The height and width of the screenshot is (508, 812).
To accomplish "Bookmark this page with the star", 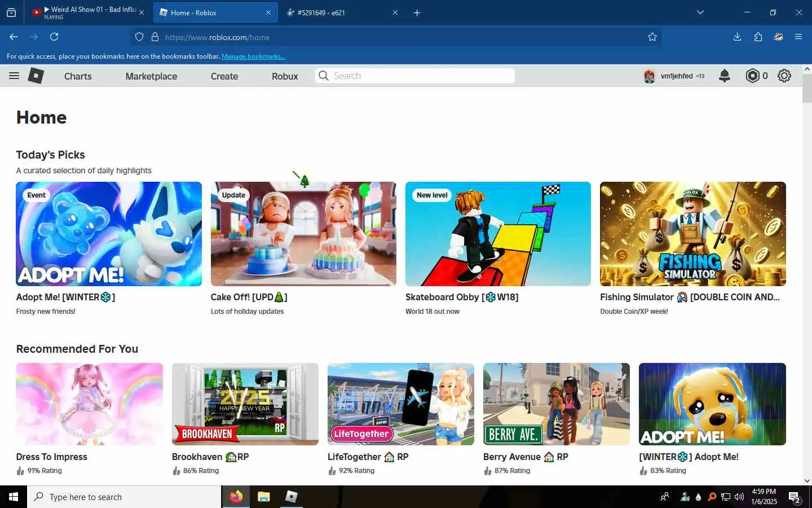I will tap(652, 37).
